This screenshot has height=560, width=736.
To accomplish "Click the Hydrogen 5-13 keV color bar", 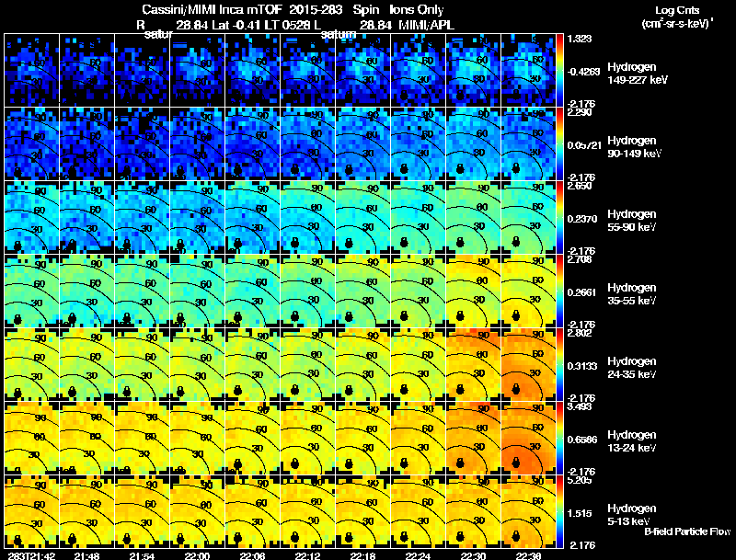I will coord(559,512).
